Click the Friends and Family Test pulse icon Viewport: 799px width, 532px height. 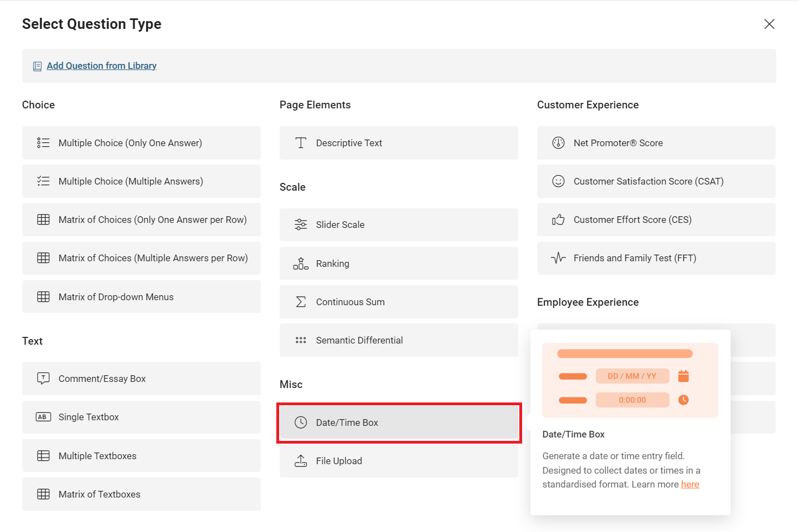558,258
